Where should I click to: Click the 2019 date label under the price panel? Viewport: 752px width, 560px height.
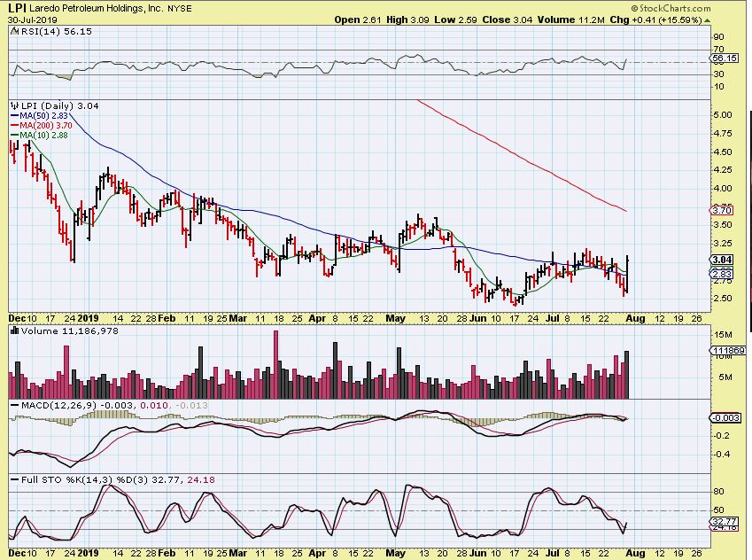click(x=89, y=318)
